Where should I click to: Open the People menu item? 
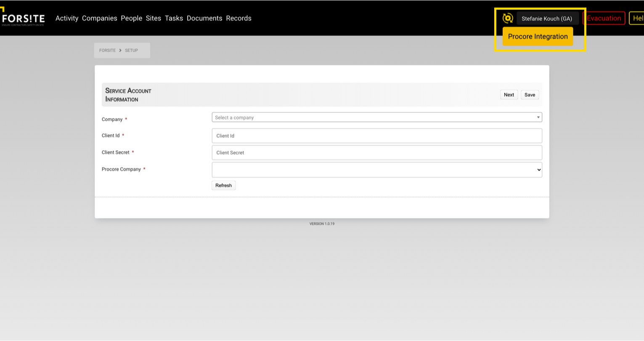pyautogui.click(x=132, y=18)
